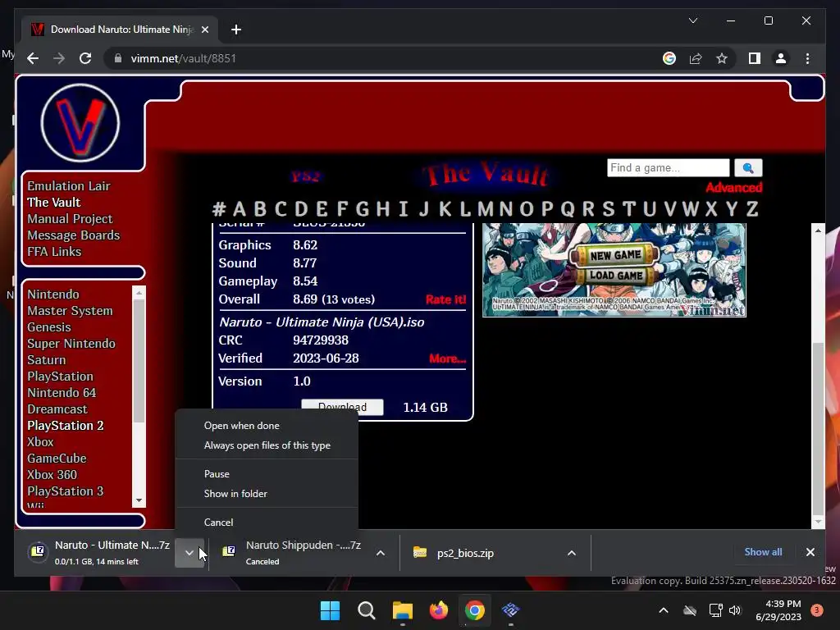Select Nintendo in system list
840x630 pixels.
tap(53, 294)
